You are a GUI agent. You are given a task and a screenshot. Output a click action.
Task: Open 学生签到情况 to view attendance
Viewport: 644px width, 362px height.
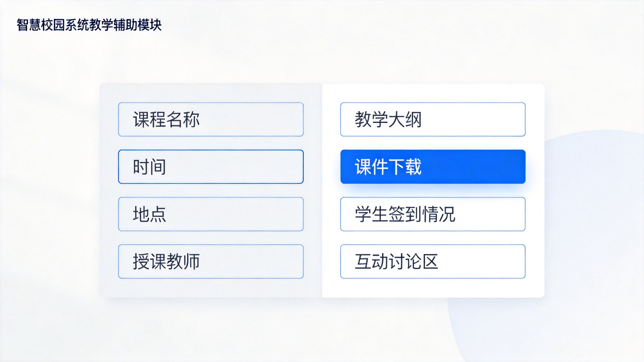pos(433,215)
